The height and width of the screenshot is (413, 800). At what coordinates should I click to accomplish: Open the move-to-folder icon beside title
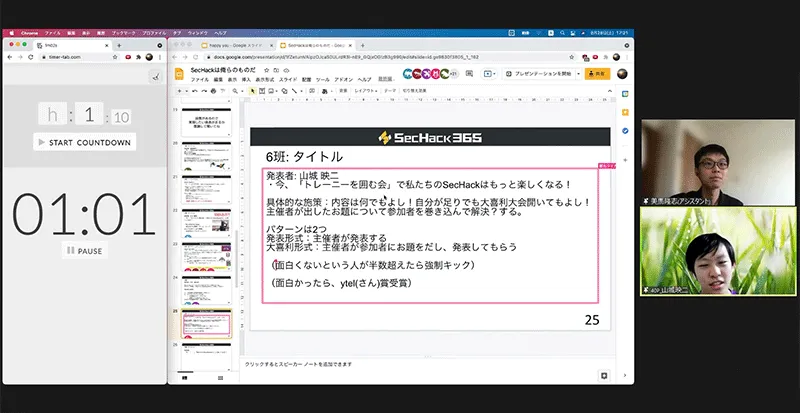pyautogui.click(x=276, y=70)
